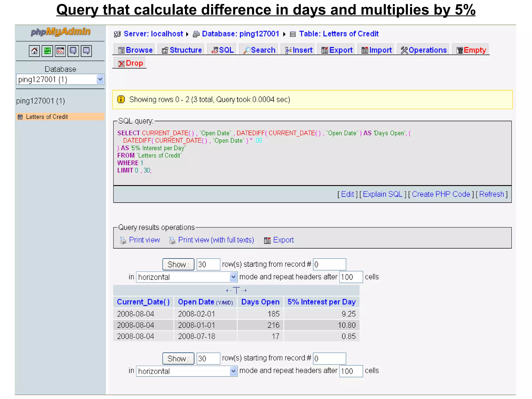Click the Home icon in the sidebar
This screenshot has height=399, width=532.
(x=34, y=51)
